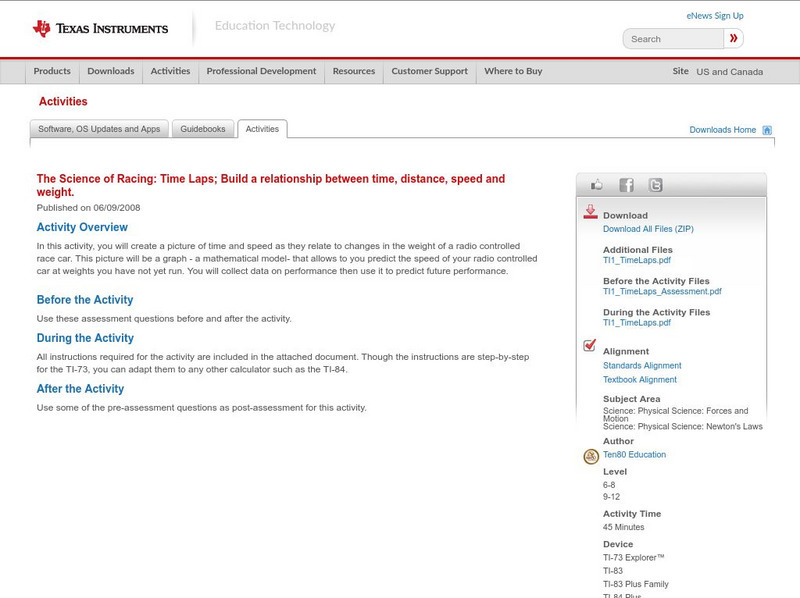Share the activity on Twitter
Viewport: 800px width, 598px height.
(x=656, y=185)
